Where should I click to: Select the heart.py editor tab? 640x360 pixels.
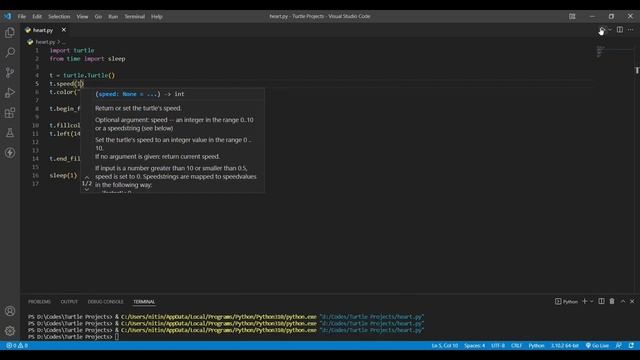43,30
